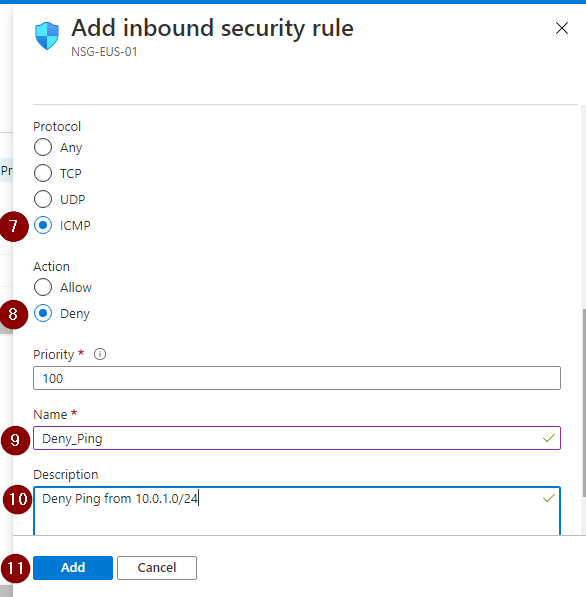Screen dimensions: 586x597
Task: Click the step 7 red marker
Action: (x=14, y=227)
